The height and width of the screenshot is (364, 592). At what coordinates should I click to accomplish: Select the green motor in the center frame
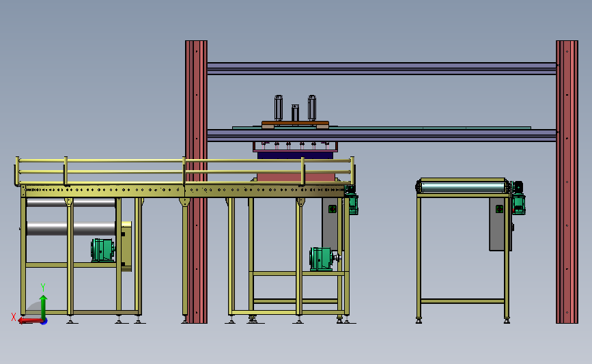322,259
